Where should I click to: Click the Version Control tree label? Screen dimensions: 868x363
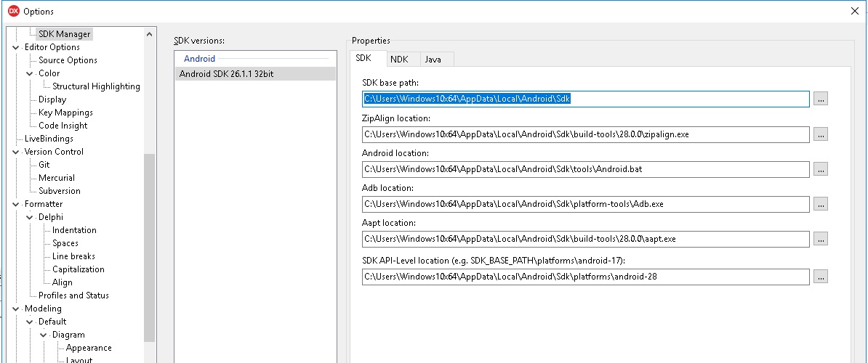pyautogui.click(x=54, y=152)
